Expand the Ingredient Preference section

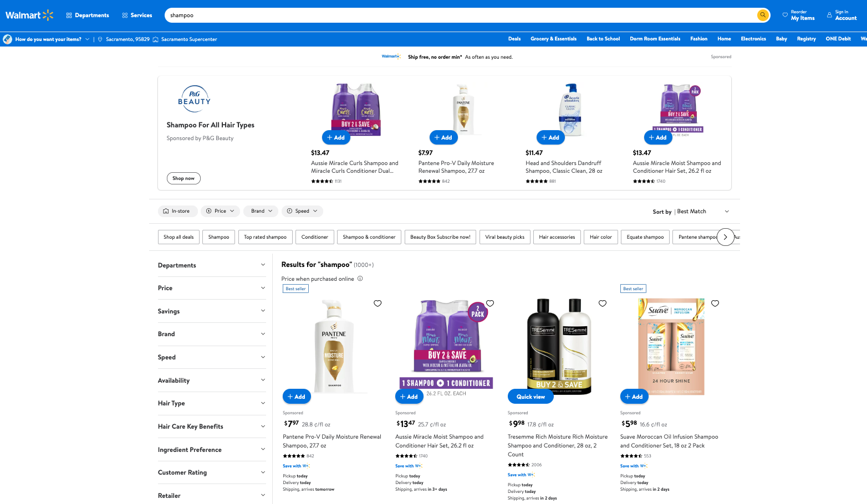[212, 450]
